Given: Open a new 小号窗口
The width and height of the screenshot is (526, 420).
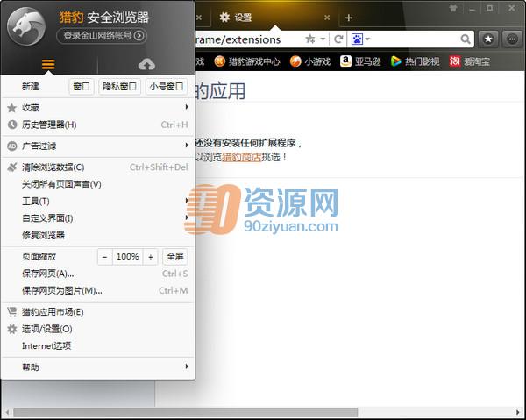Looking at the screenshot, I should (x=167, y=87).
